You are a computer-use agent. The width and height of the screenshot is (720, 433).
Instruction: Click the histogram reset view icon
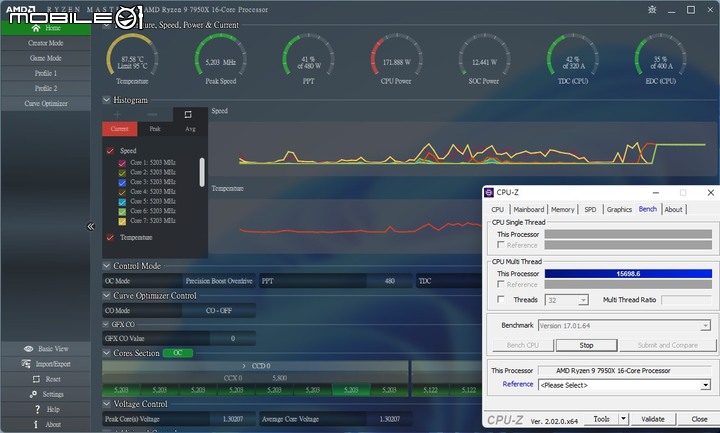[x=188, y=114]
